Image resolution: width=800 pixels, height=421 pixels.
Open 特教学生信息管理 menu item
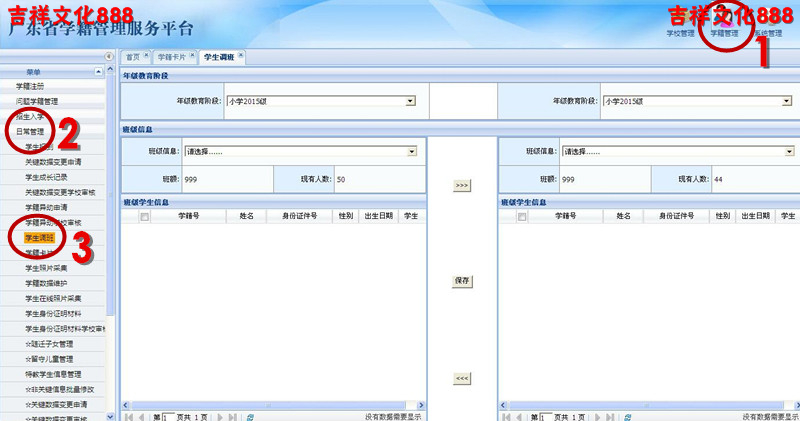coord(53,374)
